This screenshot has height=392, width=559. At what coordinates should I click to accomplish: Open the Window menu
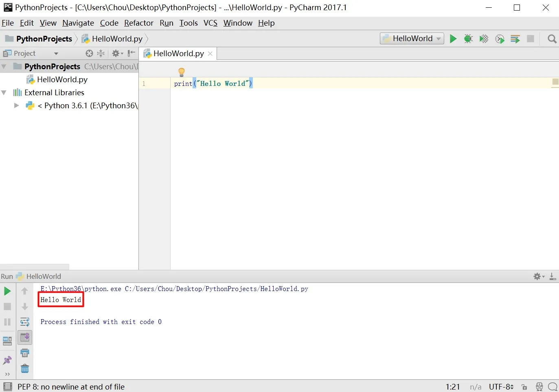238,23
